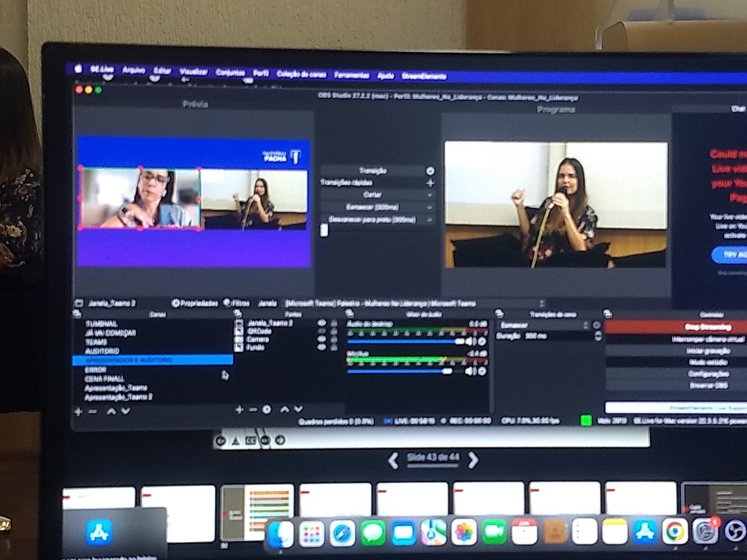Screen dimensions: 747x560
Task: Open Mic/Aux audio settings gear
Action: [482, 371]
